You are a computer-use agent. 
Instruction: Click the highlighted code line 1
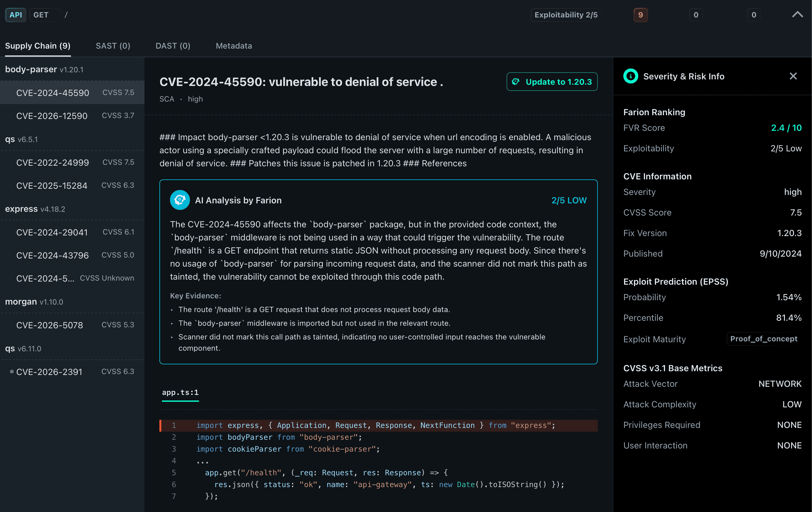click(378, 425)
